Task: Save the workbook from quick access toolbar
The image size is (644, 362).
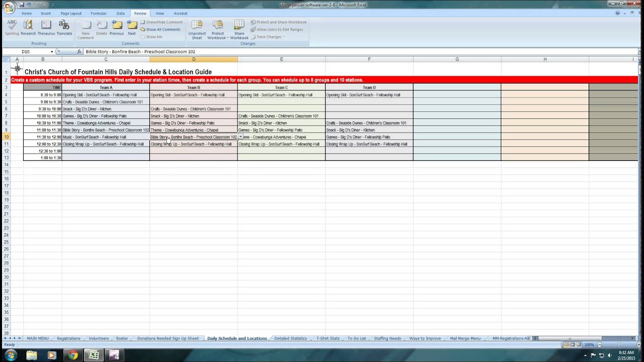Action: coord(23,5)
